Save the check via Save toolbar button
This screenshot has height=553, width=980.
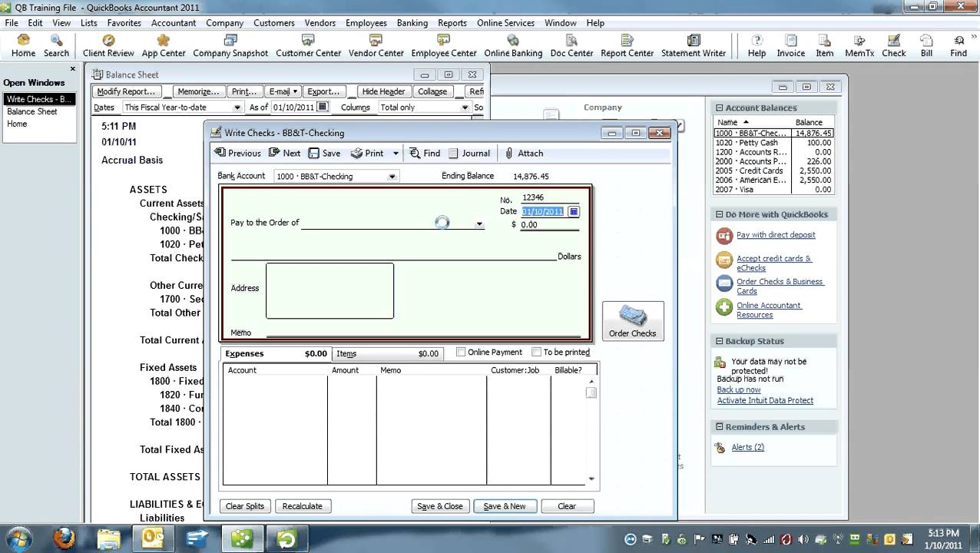pyautogui.click(x=324, y=153)
